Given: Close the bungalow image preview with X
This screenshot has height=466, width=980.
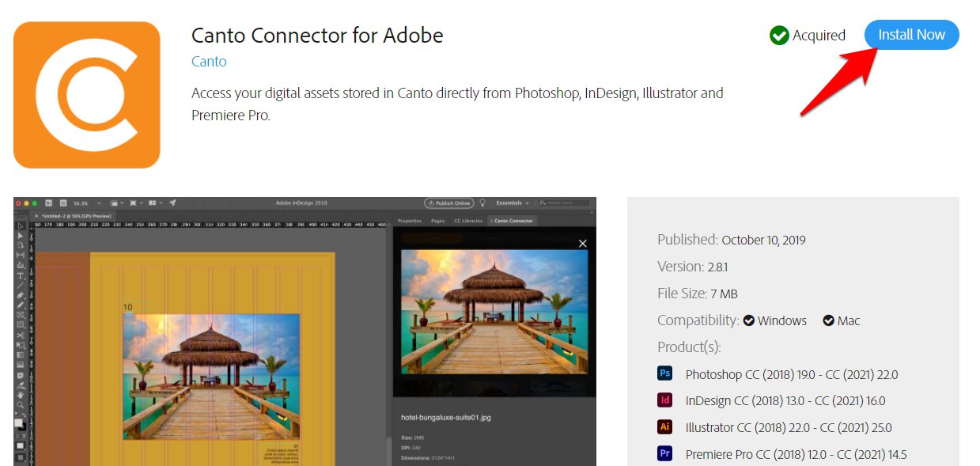Looking at the screenshot, I should (x=583, y=244).
